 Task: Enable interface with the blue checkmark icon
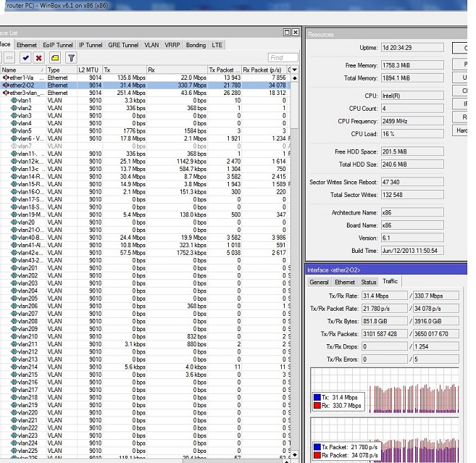[x=25, y=58]
